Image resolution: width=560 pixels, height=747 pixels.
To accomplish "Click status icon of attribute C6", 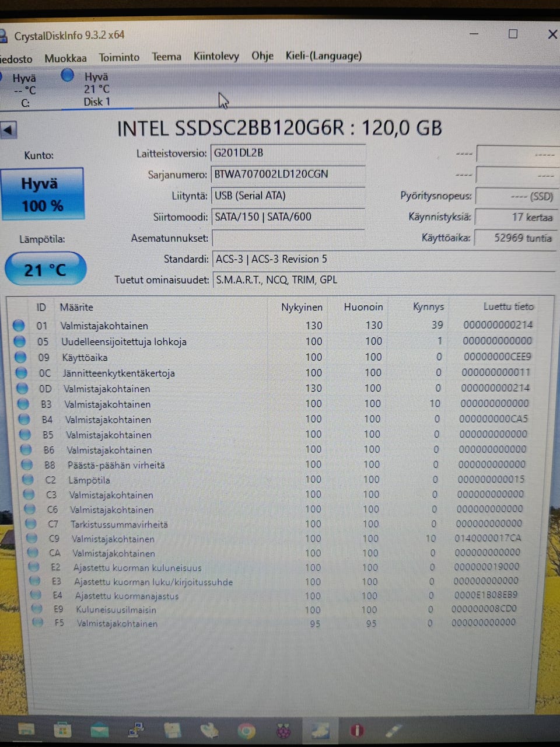I will click(x=30, y=509).
